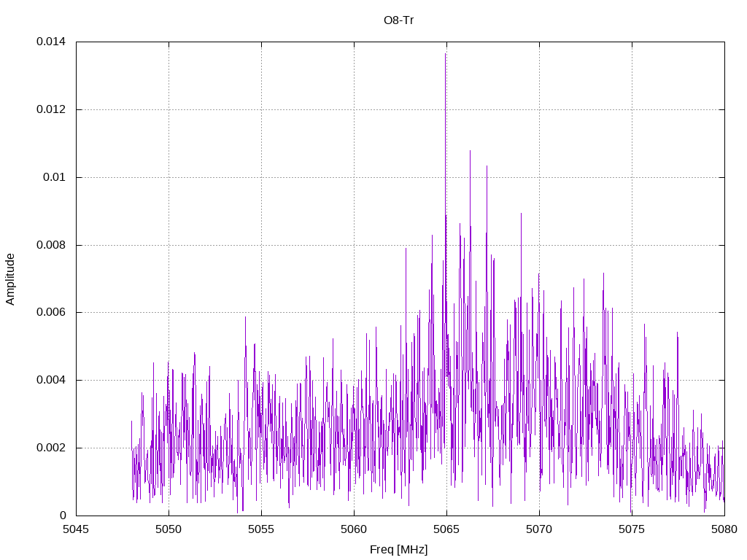Click y-axis tick label 0.014
747x560 pixels.
click(x=51, y=42)
